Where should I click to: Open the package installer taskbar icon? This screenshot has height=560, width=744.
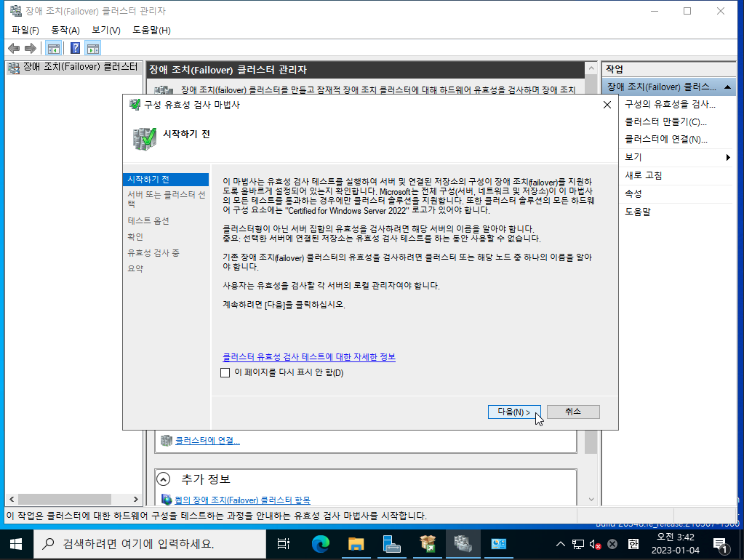[x=428, y=544]
